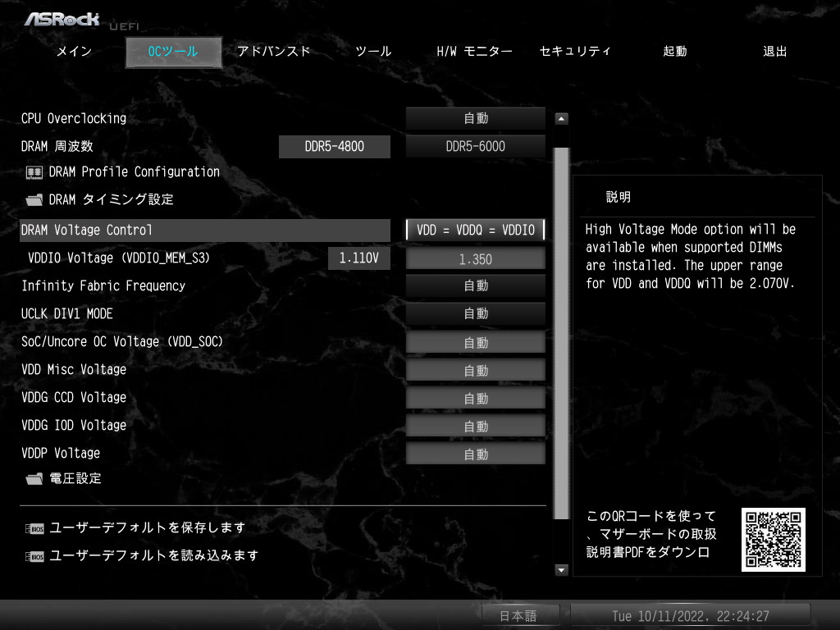Go to the ツール tab
The height and width of the screenshot is (630, 840).
point(373,52)
